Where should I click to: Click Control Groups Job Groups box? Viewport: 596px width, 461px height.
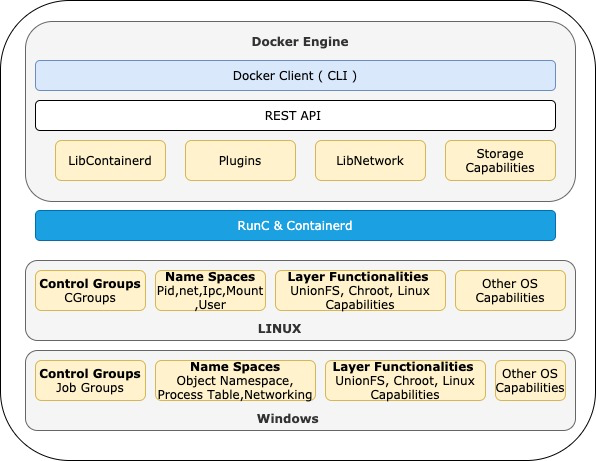click(x=90, y=380)
